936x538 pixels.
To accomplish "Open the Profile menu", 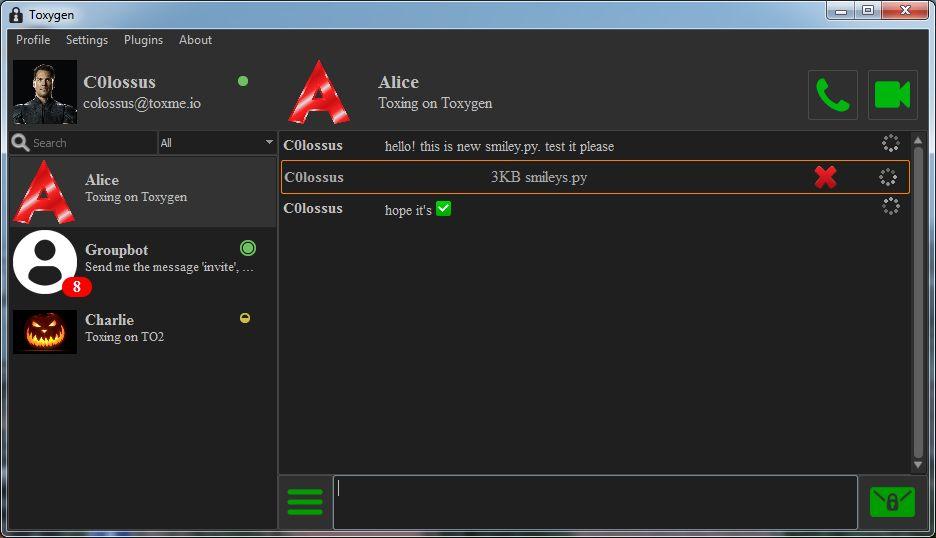I will click(x=33, y=40).
